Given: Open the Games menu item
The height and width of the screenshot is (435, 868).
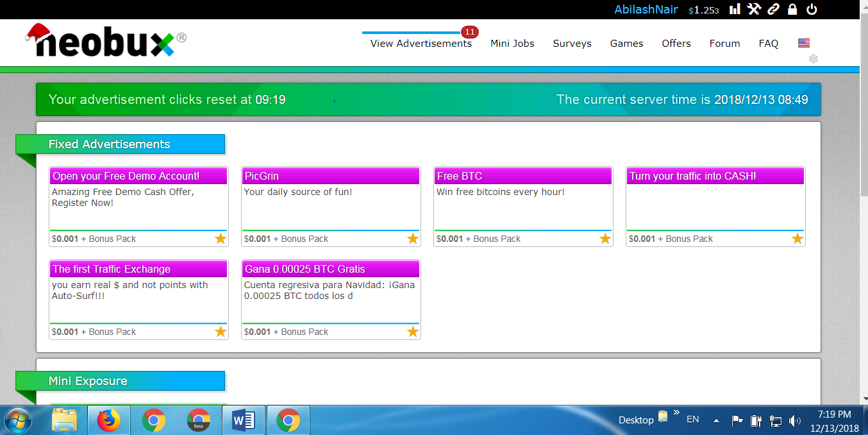Looking at the screenshot, I should (626, 44).
